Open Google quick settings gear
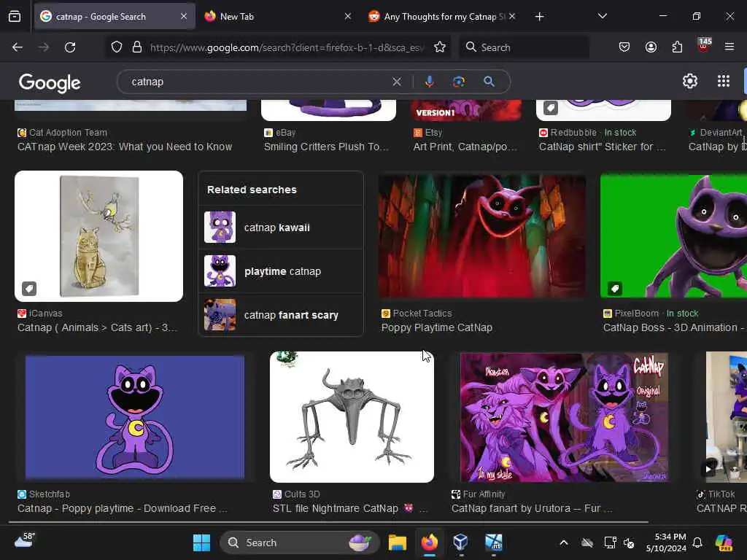Viewport: 747px width, 560px height. [690, 82]
